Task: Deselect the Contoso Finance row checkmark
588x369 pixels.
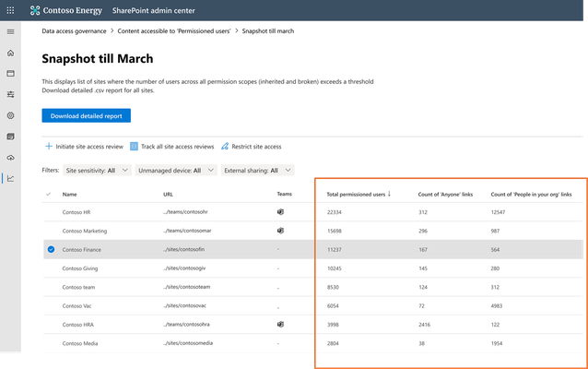Action: (51, 249)
